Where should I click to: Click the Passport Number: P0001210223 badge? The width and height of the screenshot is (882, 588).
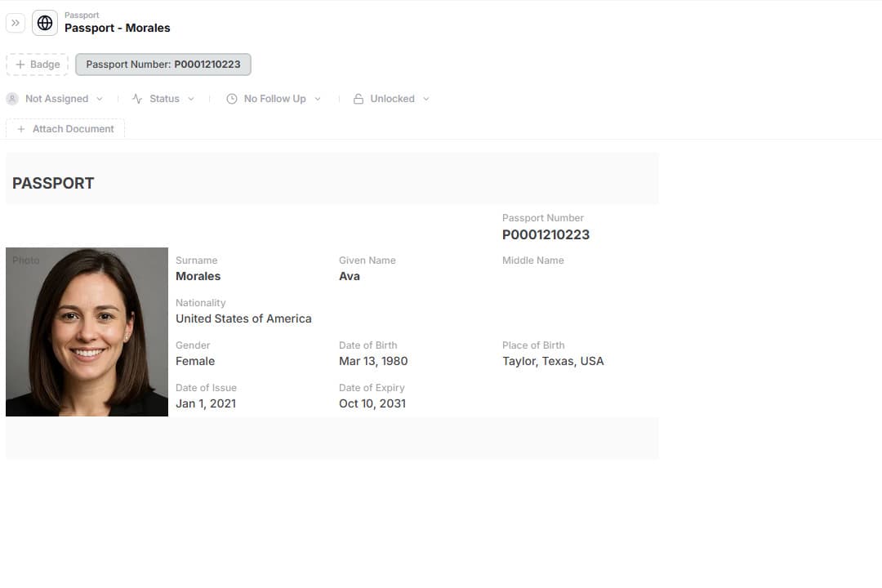[163, 65]
